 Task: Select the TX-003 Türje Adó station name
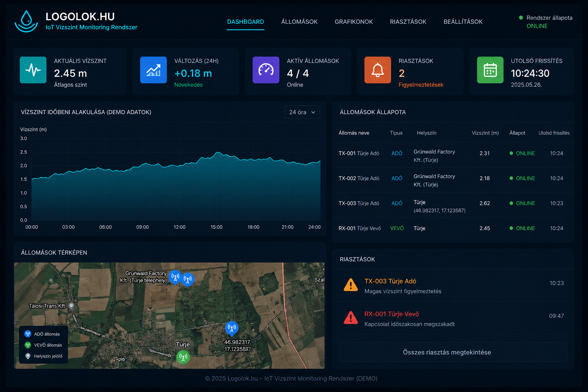(x=359, y=203)
